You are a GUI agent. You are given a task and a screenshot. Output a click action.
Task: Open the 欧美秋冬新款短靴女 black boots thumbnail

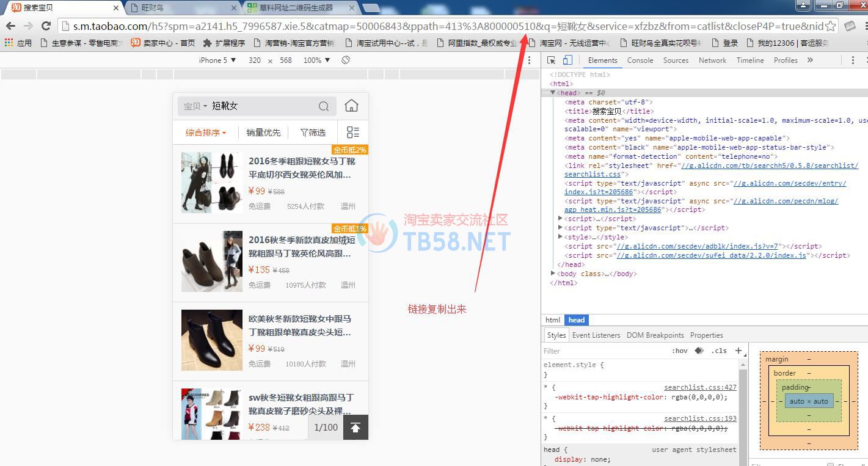(x=212, y=340)
